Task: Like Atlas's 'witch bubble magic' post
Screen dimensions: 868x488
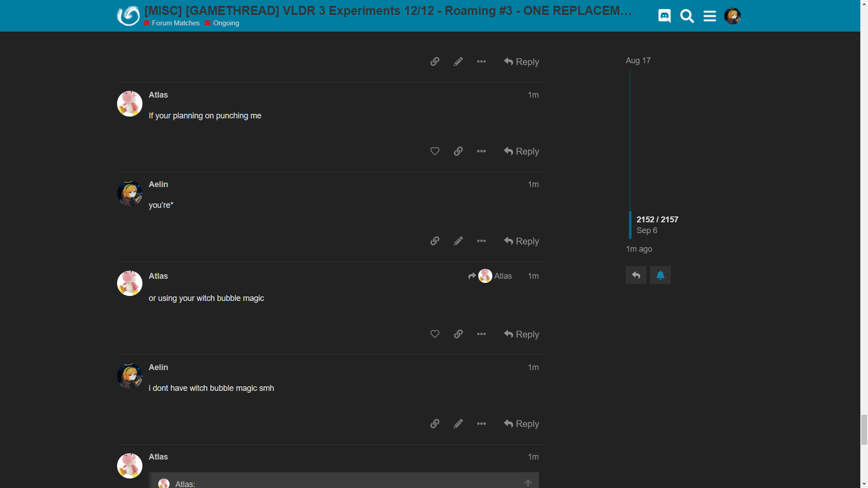Action: point(434,334)
